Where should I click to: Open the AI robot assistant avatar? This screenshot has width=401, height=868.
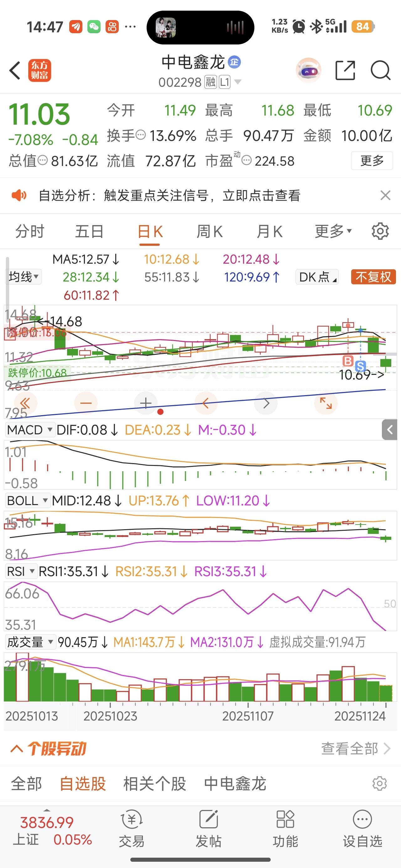308,70
